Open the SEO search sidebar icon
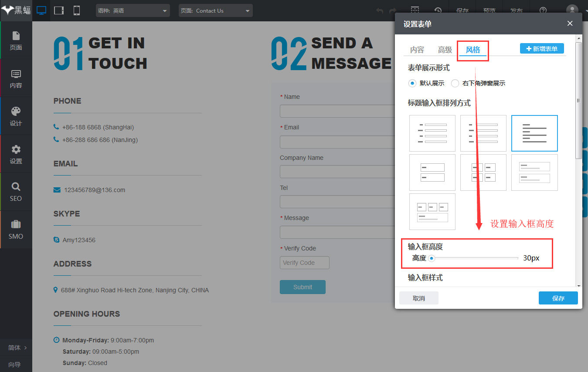Image resolution: width=588 pixels, height=372 pixels. (x=16, y=192)
